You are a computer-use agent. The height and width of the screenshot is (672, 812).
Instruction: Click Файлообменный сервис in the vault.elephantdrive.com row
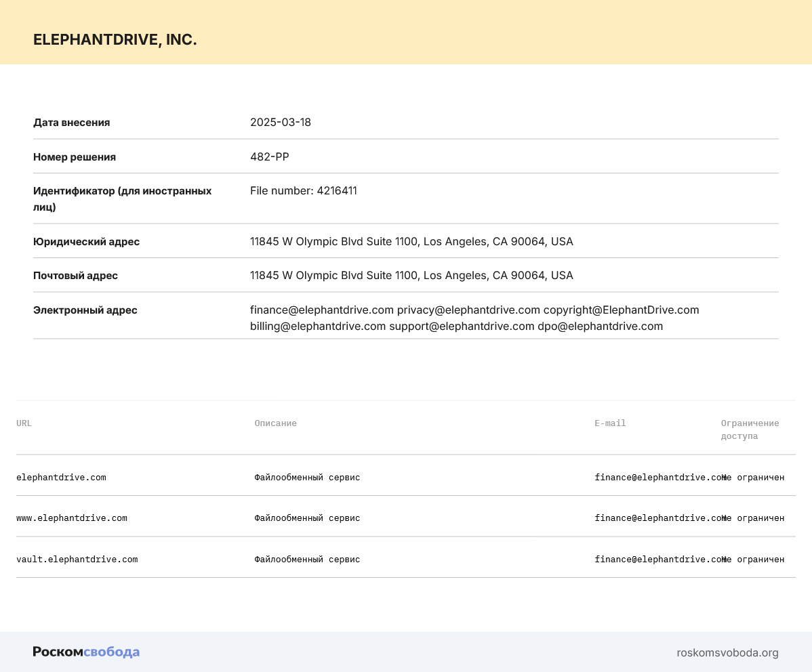[x=307, y=559]
